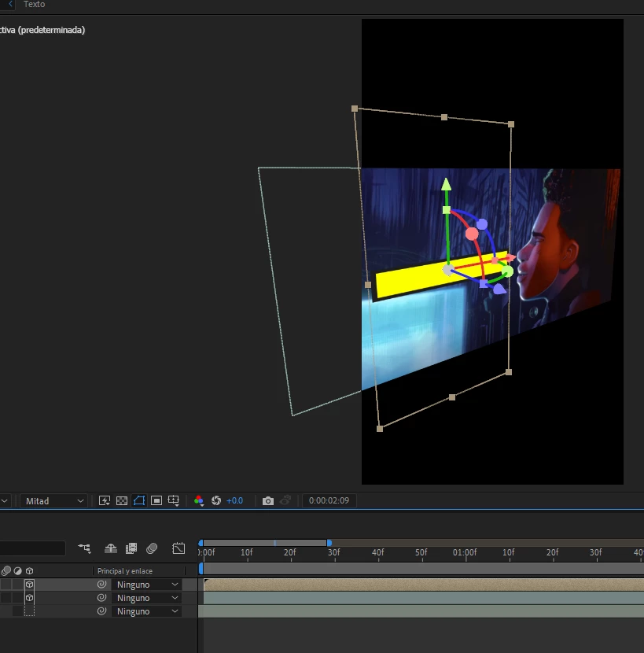
Task: Open the Composition Mini-Flowchart icon
Action: [84, 548]
